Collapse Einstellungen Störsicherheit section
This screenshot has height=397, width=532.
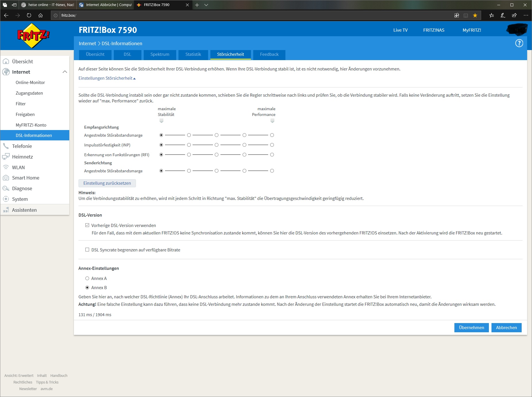tap(107, 78)
